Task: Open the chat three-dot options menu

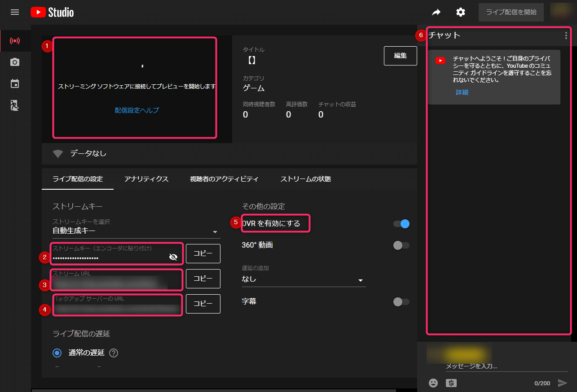Action: pos(566,35)
